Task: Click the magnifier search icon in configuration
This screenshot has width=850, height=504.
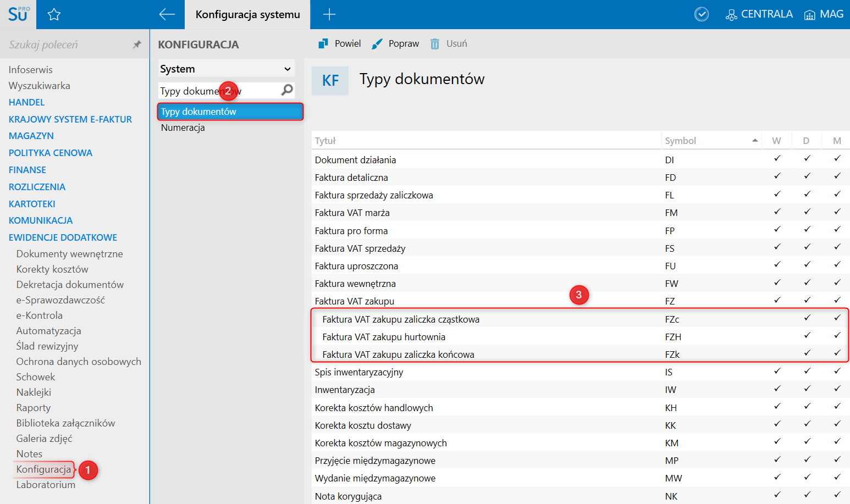Action: 287,90
